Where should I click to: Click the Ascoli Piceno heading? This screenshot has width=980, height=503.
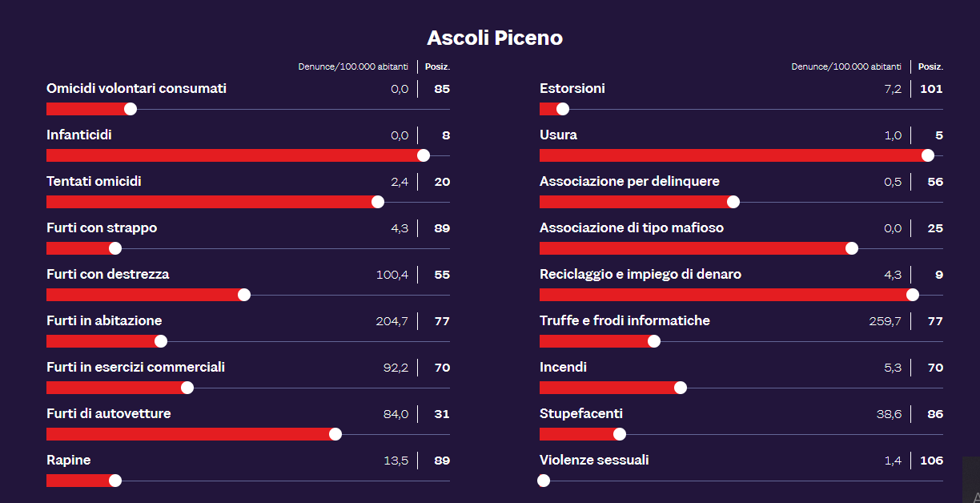pos(495,38)
